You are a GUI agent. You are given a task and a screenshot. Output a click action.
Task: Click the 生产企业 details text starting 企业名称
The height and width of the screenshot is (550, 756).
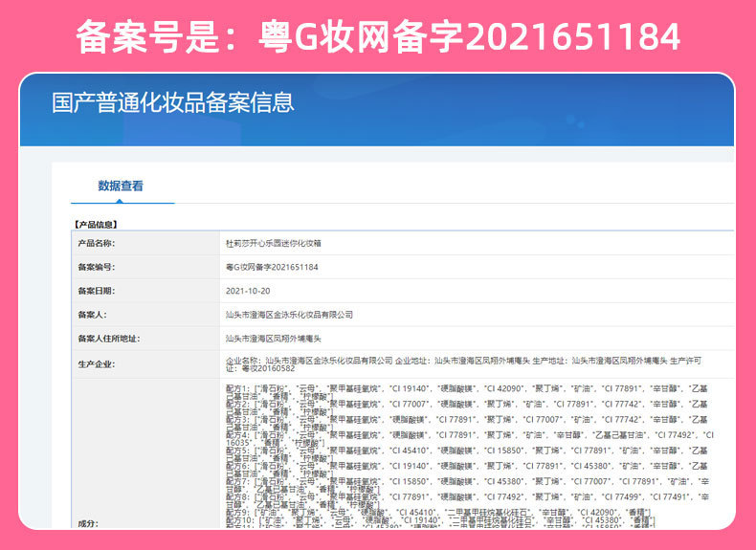(x=463, y=364)
